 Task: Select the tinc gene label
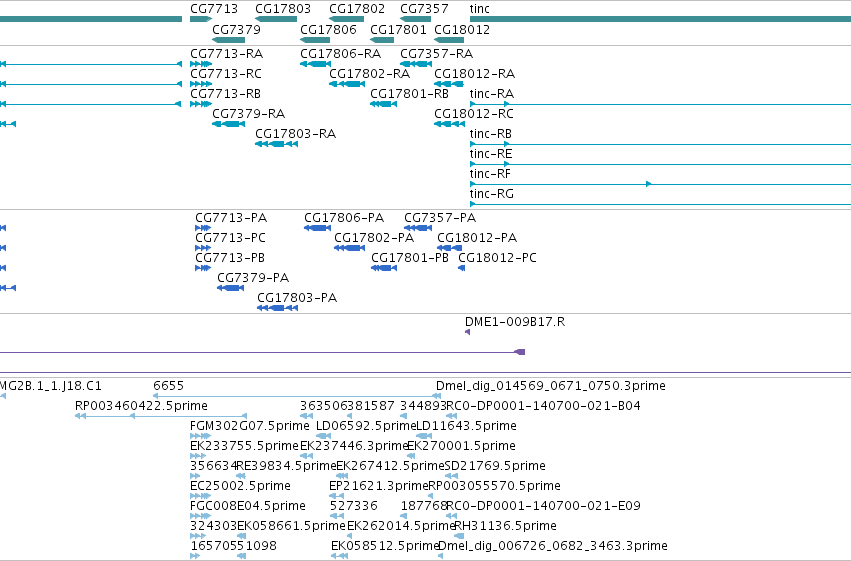[479, 9]
